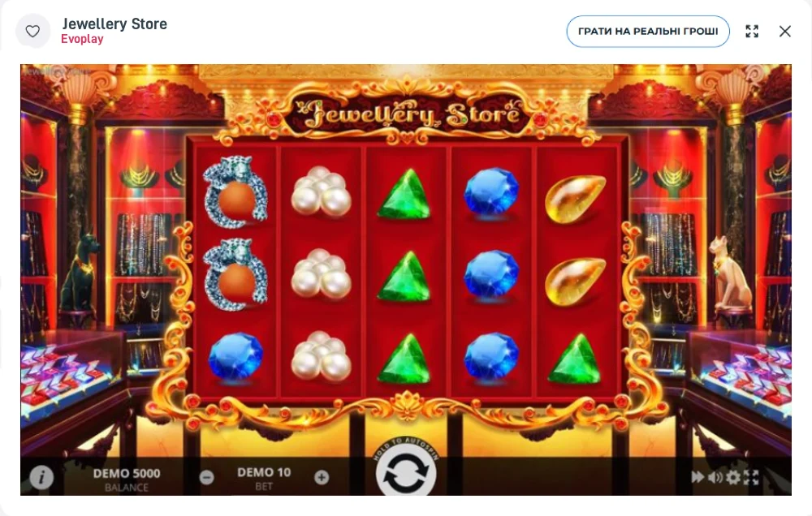
Task: Open the game info button
Action: tap(41, 477)
